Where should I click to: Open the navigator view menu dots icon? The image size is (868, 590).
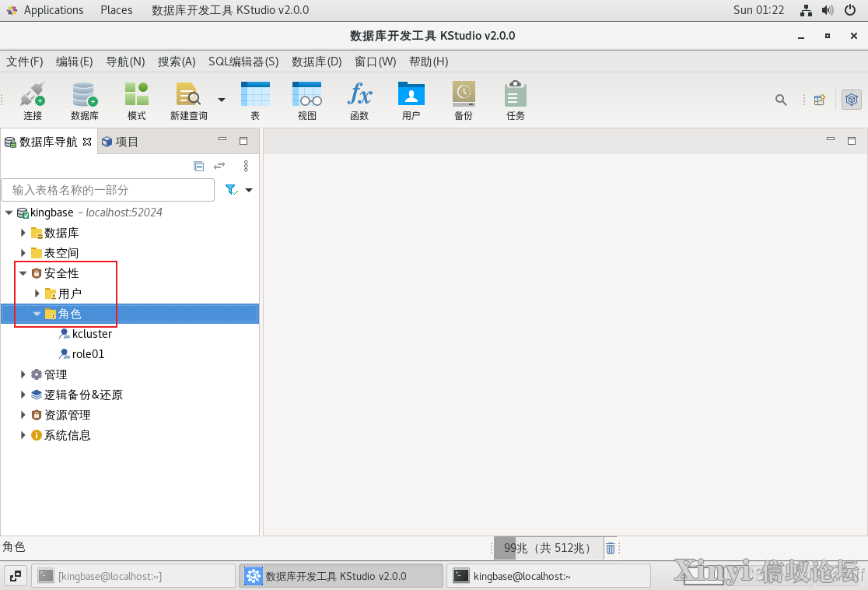tap(246, 167)
